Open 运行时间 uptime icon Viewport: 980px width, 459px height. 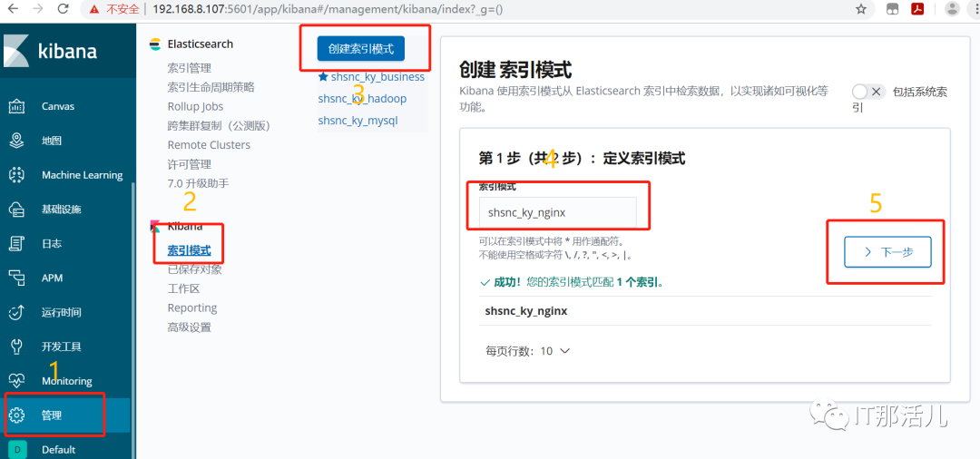16,312
